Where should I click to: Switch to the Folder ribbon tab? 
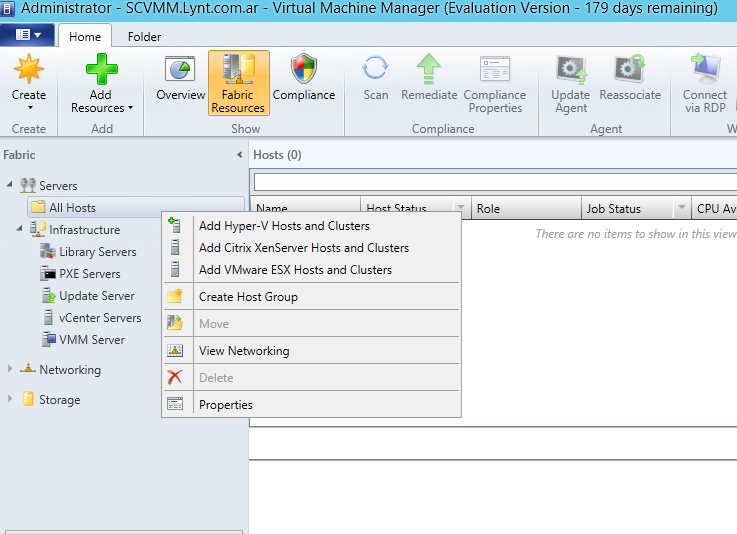(144, 37)
